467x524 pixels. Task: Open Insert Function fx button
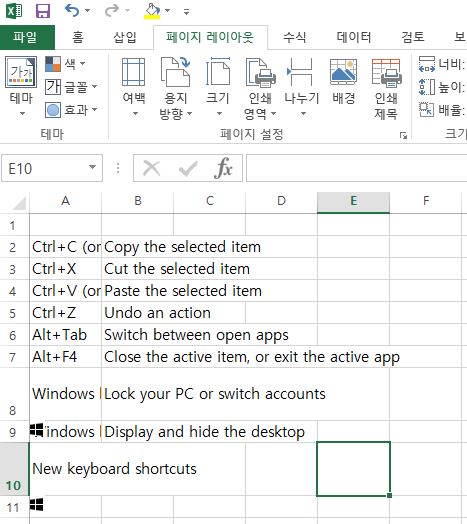223,168
